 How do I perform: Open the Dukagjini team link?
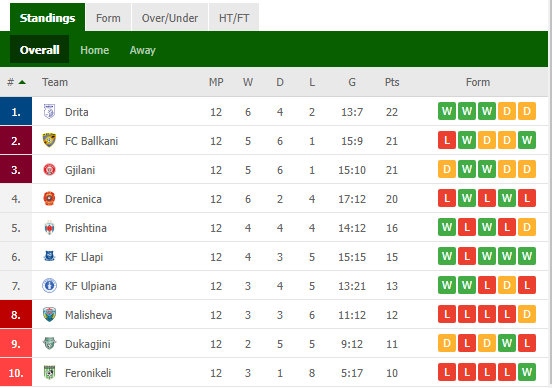pyautogui.click(x=88, y=344)
